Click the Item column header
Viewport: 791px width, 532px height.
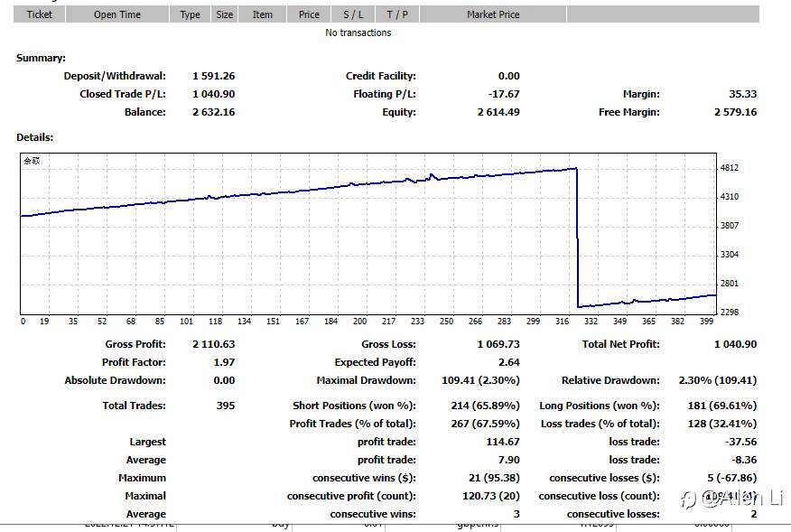pos(263,14)
